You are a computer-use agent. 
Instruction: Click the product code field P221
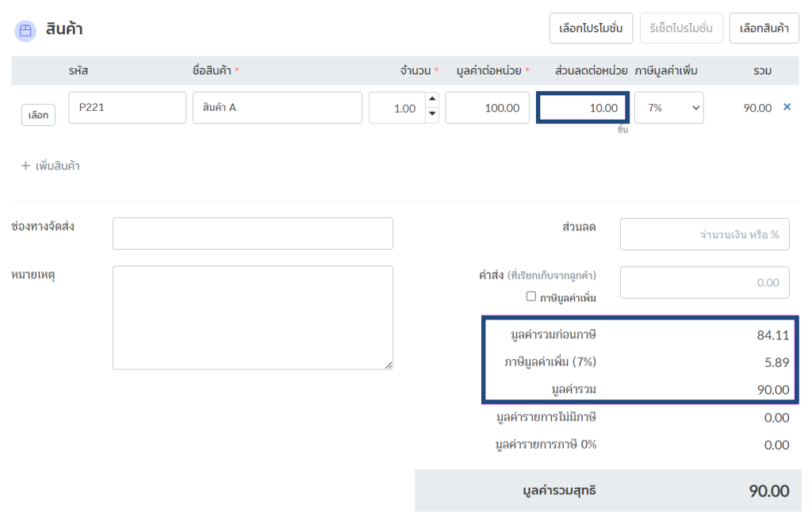[128, 108]
